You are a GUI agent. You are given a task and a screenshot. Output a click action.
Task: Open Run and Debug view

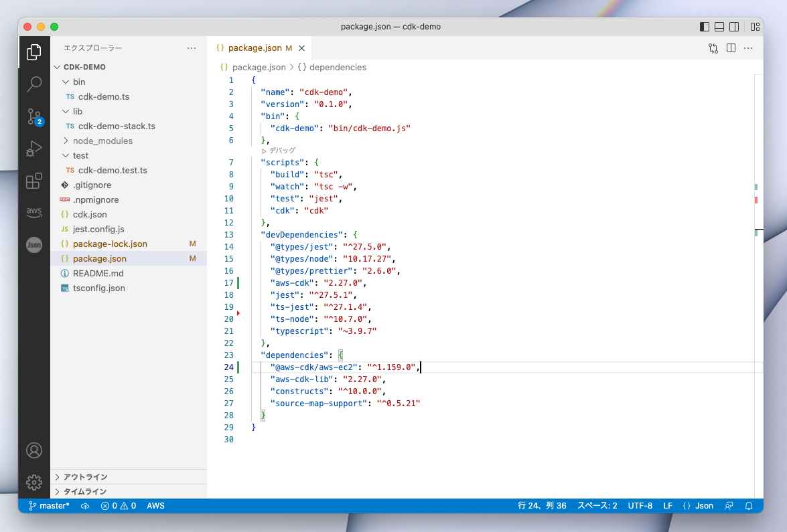tap(34, 149)
